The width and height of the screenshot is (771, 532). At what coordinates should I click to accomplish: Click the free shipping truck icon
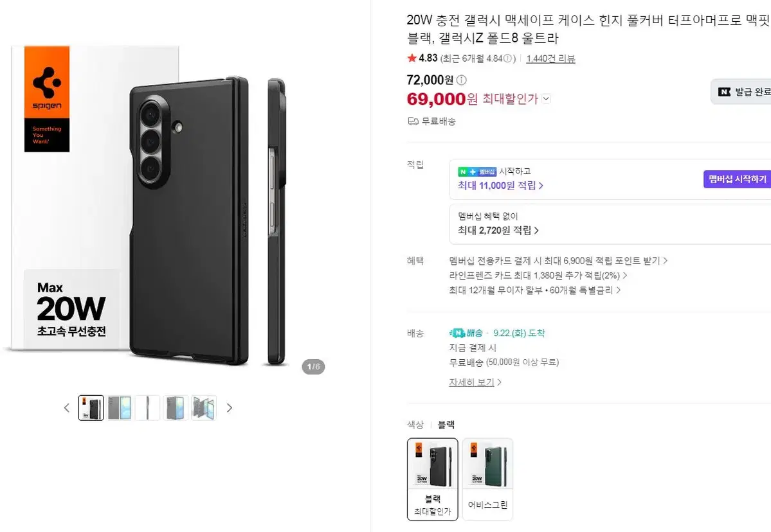tap(413, 121)
